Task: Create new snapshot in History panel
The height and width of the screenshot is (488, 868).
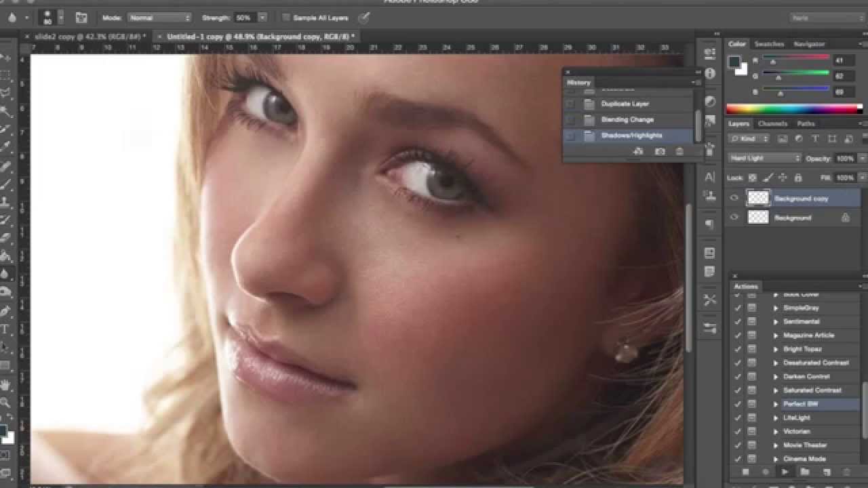Action: coord(659,152)
